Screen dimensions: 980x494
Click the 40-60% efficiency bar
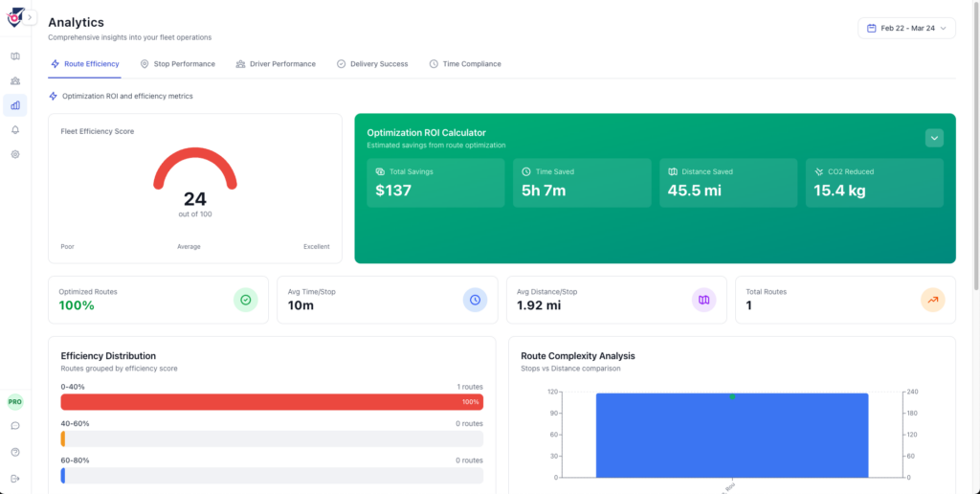coord(272,438)
